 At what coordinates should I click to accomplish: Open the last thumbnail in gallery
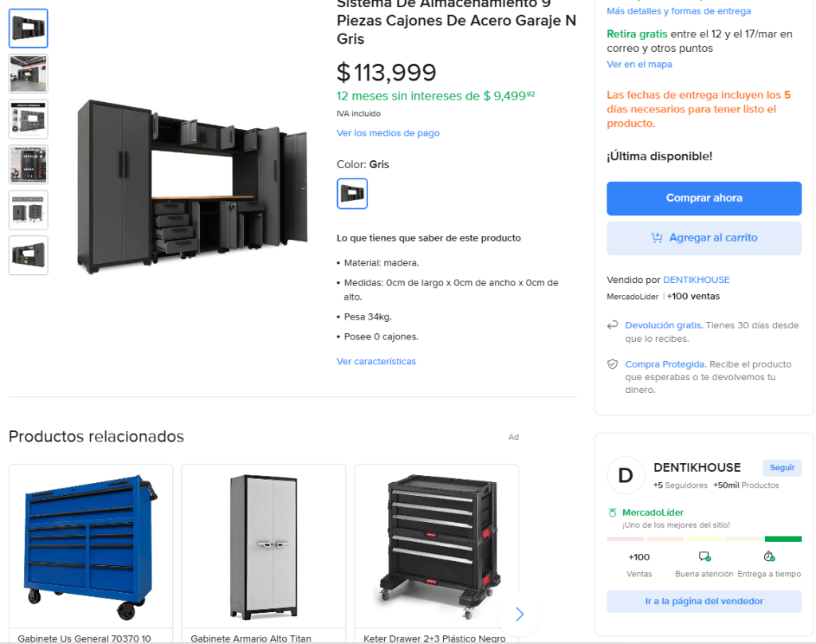pos(29,255)
